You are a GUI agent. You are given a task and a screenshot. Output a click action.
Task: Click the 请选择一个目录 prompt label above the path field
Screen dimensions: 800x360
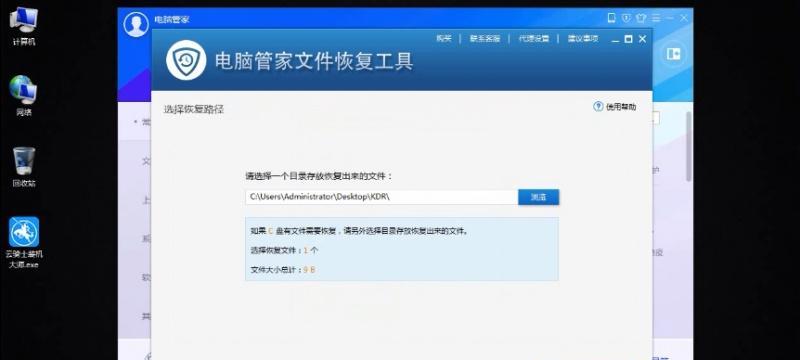(319, 176)
